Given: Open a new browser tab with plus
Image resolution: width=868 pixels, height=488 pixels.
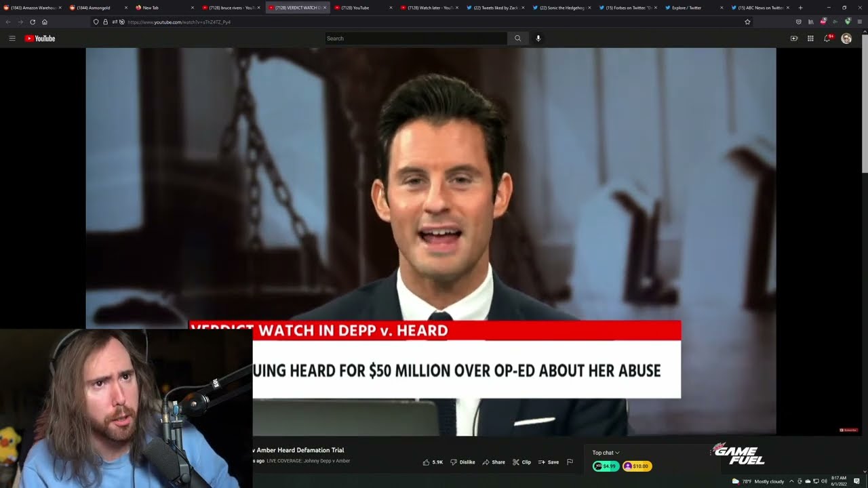Looking at the screenshot, I should (800, 7).
